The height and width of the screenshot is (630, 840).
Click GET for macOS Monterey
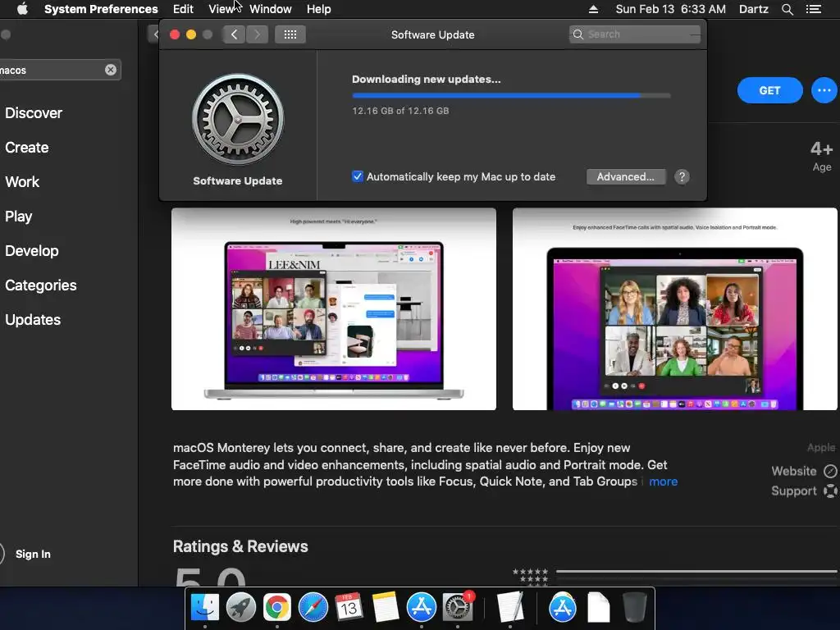pos(769,90)
